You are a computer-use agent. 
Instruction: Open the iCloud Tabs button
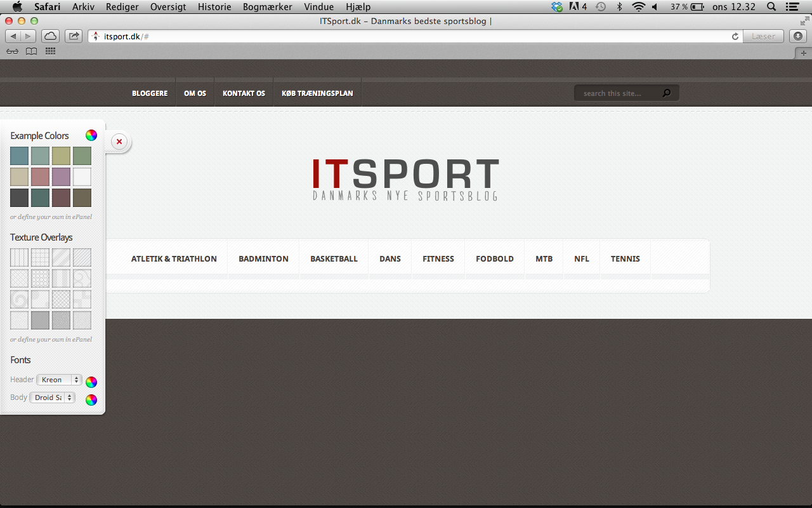click(x=51, y=36)
